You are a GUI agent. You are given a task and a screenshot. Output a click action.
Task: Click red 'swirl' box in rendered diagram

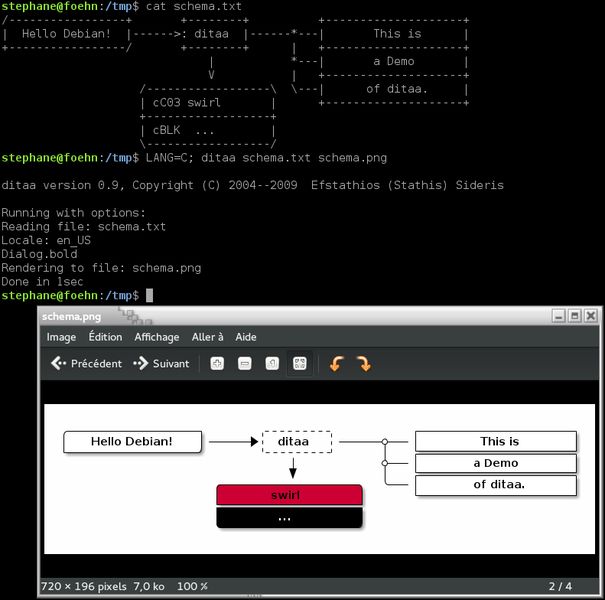click(289, 495)
